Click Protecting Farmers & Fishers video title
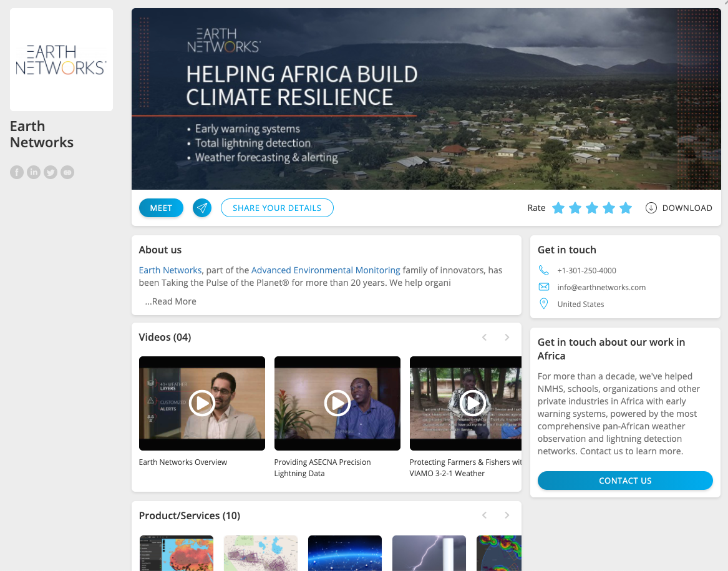728x571 pixels. (465, 468)
